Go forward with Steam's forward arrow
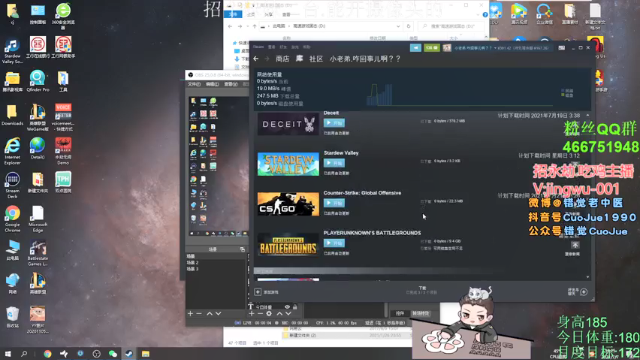Screen dimensions: 640x360 [x=267, y=59]
